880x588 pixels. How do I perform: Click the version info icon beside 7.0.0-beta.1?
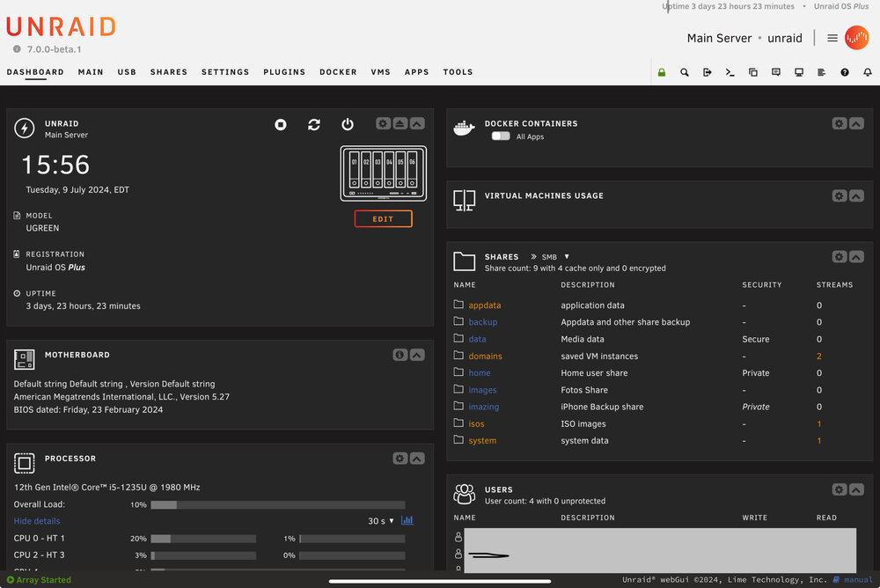point(17,49)
